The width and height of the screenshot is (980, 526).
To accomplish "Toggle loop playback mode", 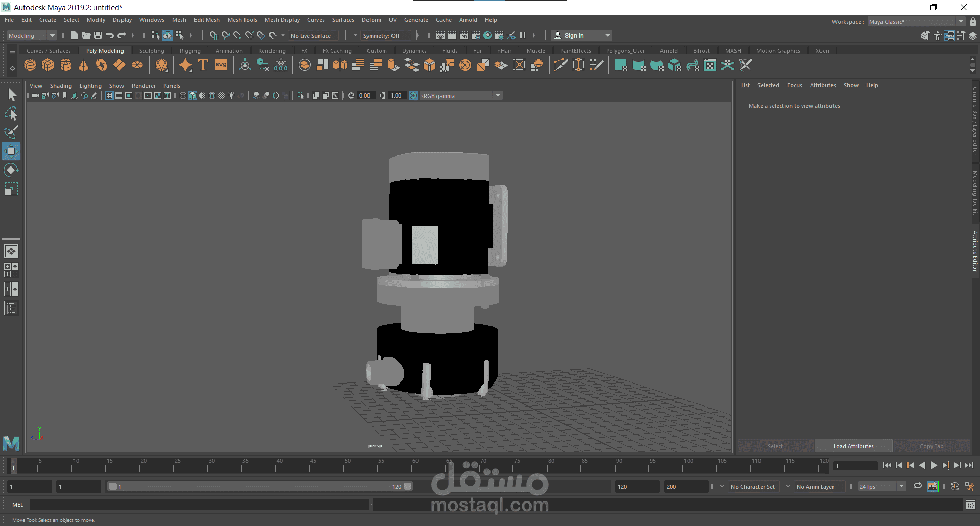I will pyautogui.click(x=918, y=486).
